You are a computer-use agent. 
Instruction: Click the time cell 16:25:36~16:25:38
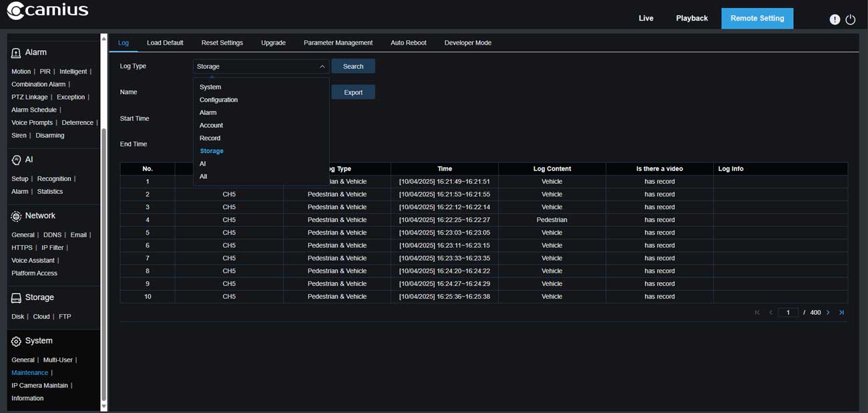pos(445,297)
